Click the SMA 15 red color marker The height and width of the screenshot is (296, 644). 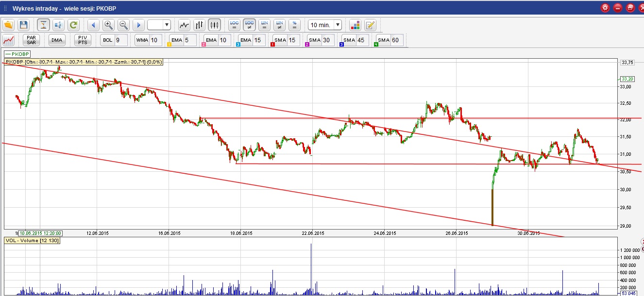[273, 45]
